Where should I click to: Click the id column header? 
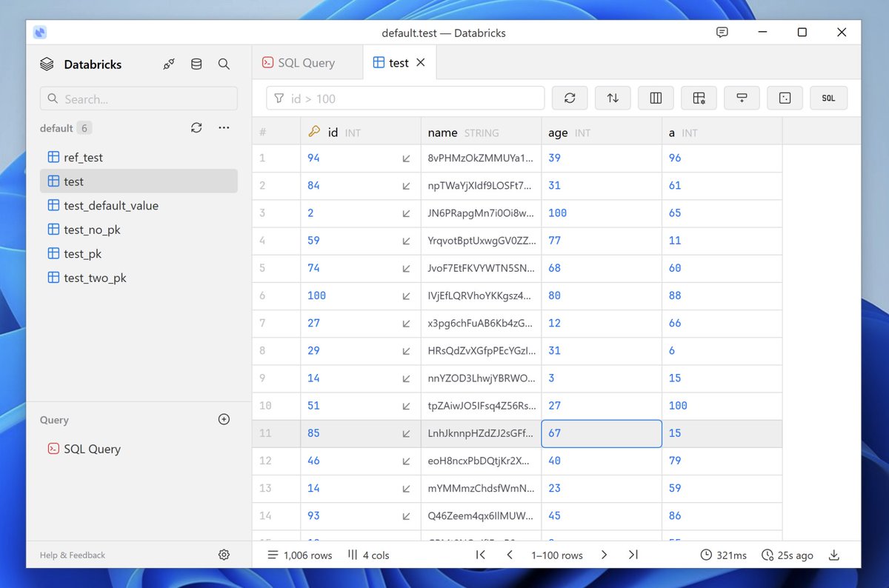pos(361,133)
